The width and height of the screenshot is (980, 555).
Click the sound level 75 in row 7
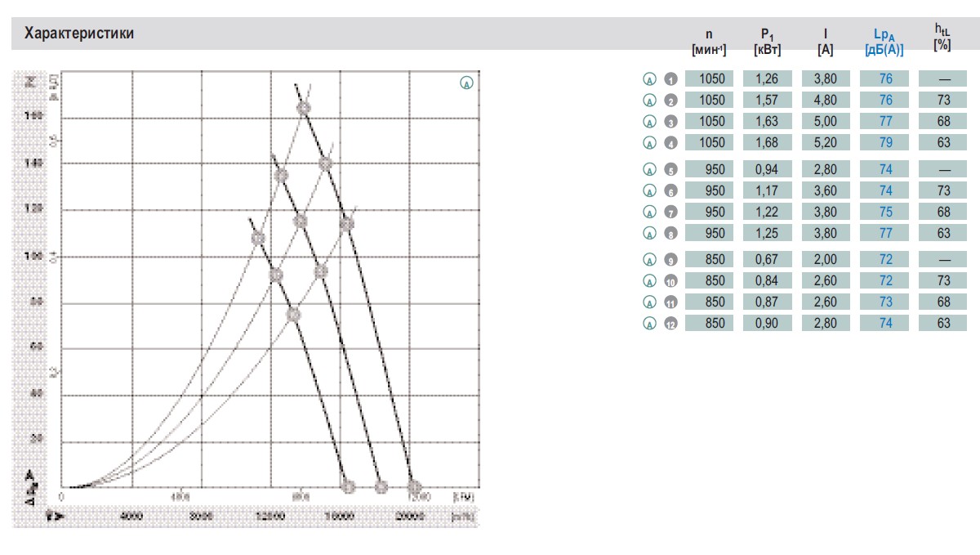(x=884, y=213)
